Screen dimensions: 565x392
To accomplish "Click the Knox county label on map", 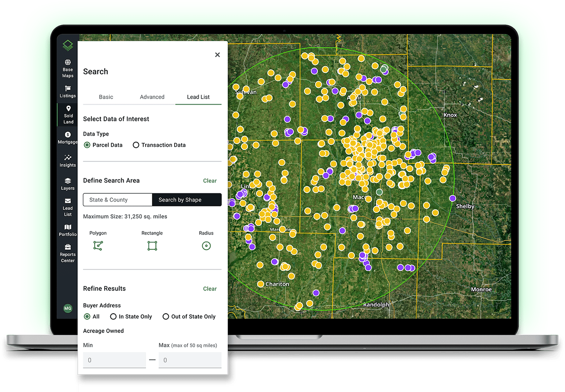I will (x=450, y=115).
